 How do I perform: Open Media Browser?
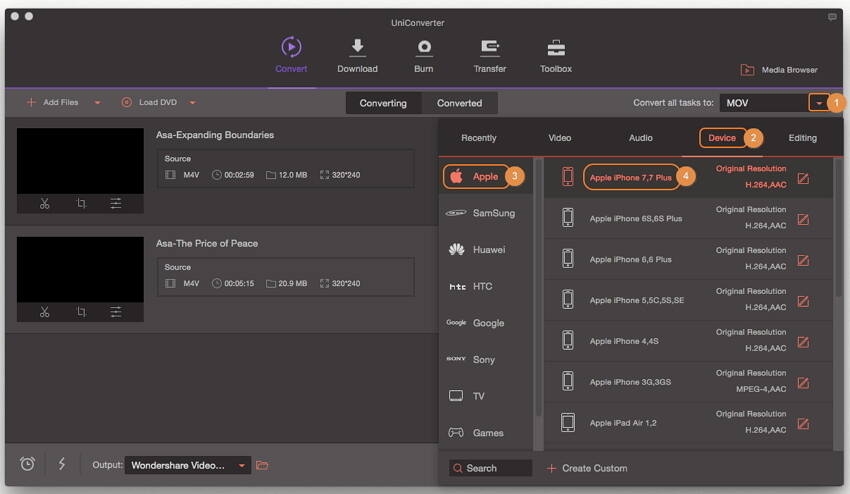click(778, 70)
